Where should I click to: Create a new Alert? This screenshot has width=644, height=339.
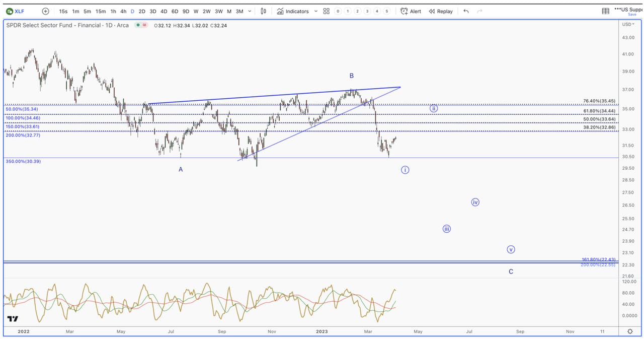[x=411, y=11]
